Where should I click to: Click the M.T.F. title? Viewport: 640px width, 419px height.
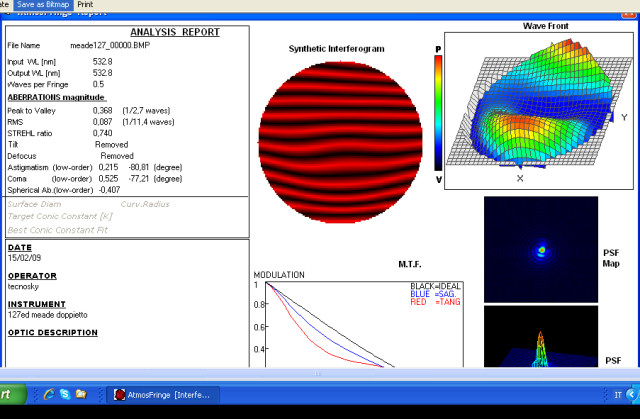410,264
